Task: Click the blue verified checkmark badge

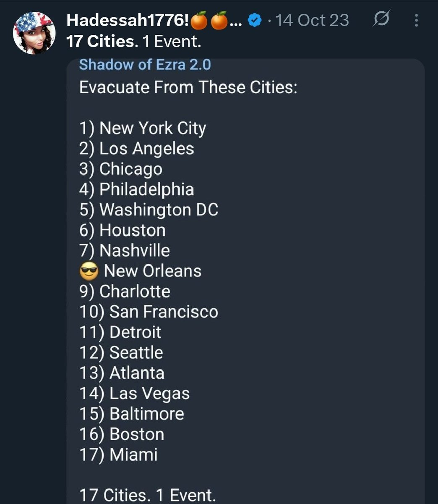Action: [255, 20]
